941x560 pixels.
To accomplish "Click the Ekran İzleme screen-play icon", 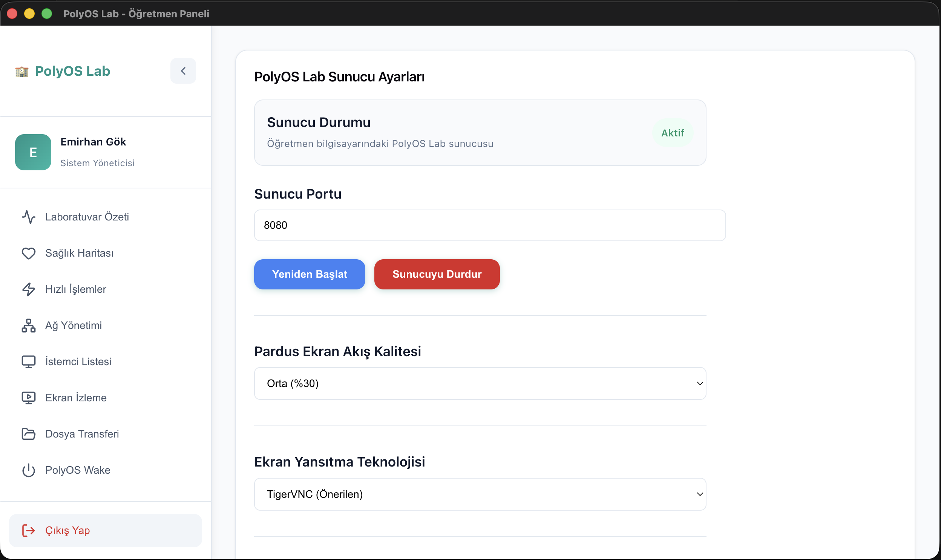I will (x=29, y=398).
